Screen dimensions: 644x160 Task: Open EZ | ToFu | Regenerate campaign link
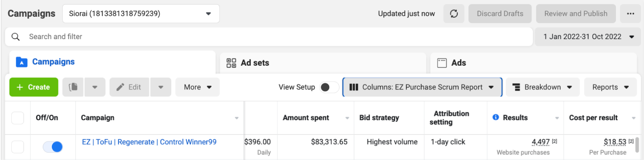(x=149, y=142)
